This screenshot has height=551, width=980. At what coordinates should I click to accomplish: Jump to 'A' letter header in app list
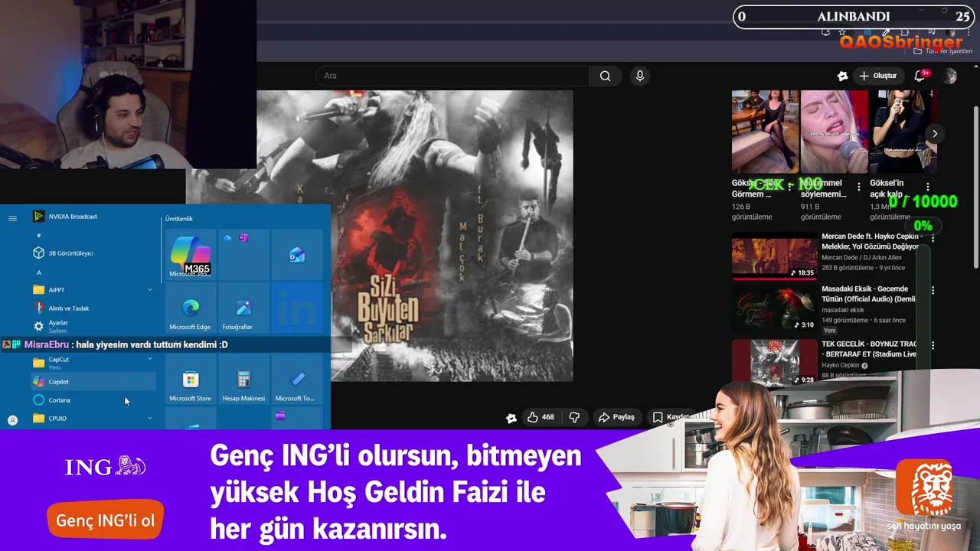click(39, 272)
